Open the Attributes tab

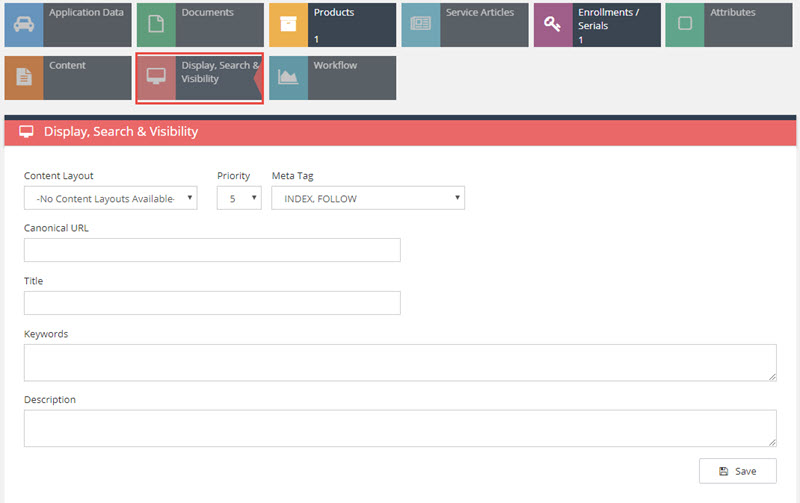pyautogui.click(x=729, y=24)
